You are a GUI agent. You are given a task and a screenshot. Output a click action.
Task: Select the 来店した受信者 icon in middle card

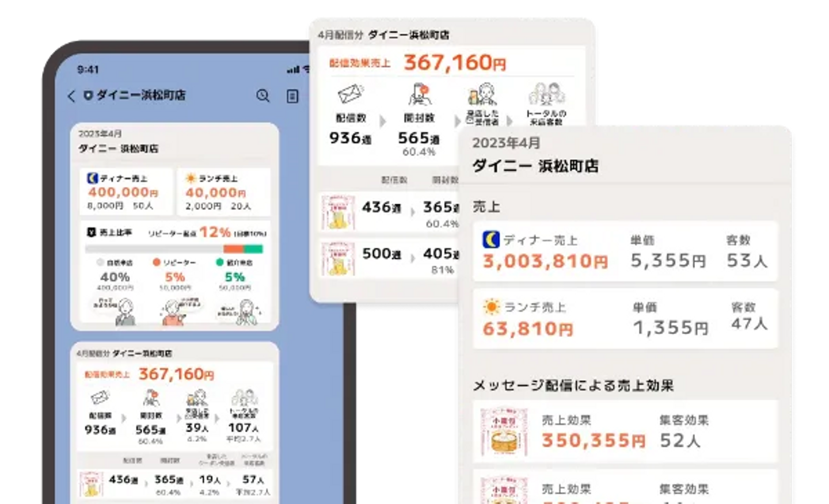tap(482, 95)
